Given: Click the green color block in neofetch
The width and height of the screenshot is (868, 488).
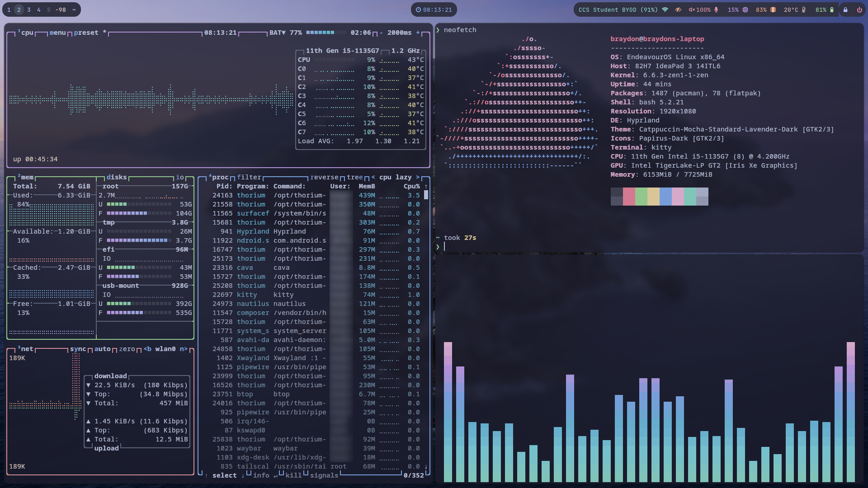Looking at the screenshot, I should coord(641,197).
